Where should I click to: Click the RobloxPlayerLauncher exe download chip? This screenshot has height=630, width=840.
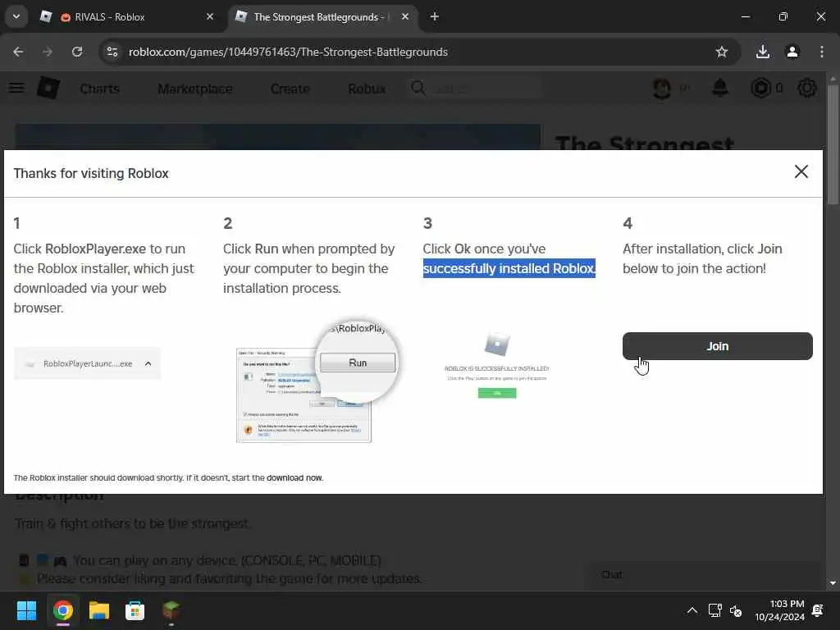tap(87, 363)
